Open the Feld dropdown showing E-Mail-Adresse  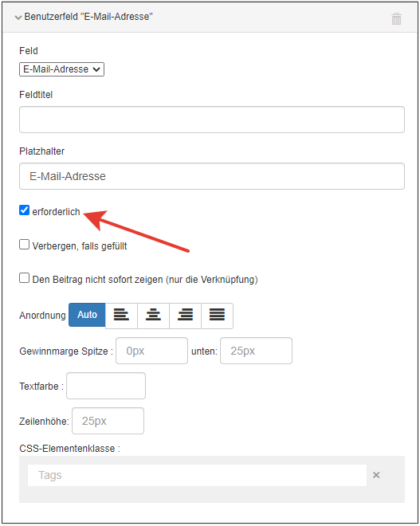pyautogui.click(x=61, y=69)
